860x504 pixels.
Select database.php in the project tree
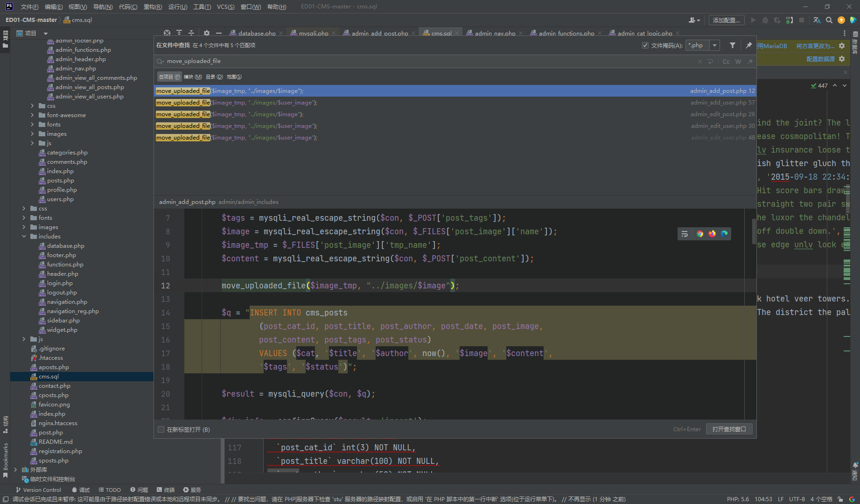(65, 246)
